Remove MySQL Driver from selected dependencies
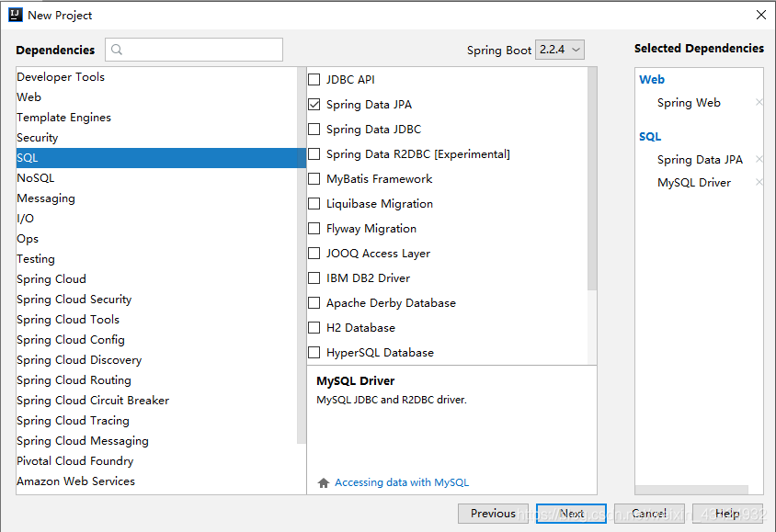The width and height of the screenshot is (776, 532). [759, 183]
